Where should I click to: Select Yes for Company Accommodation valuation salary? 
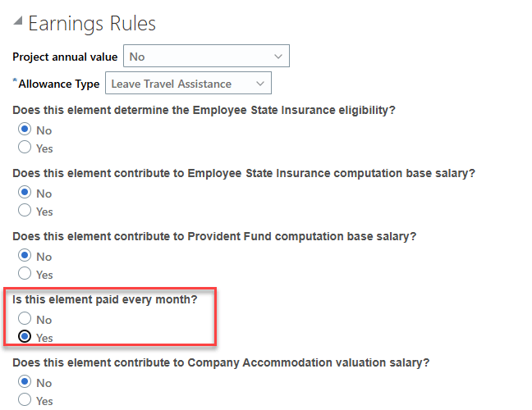click(25, 400)
